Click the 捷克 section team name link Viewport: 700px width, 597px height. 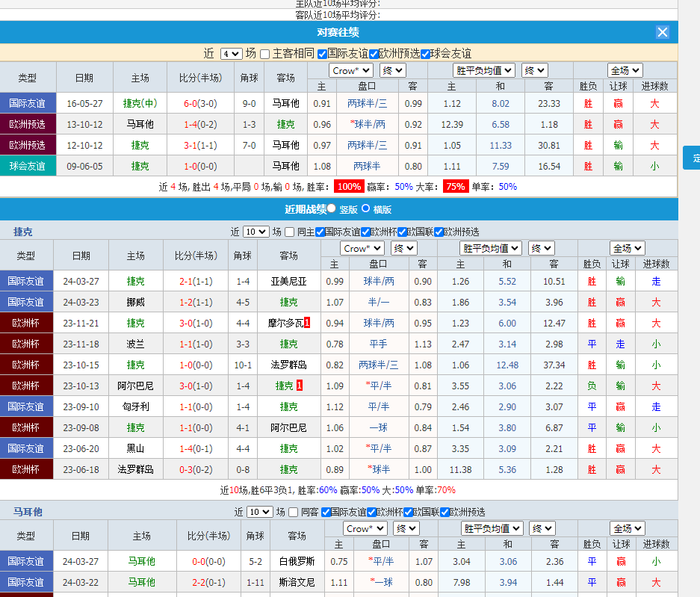click(x=22, y=232)
